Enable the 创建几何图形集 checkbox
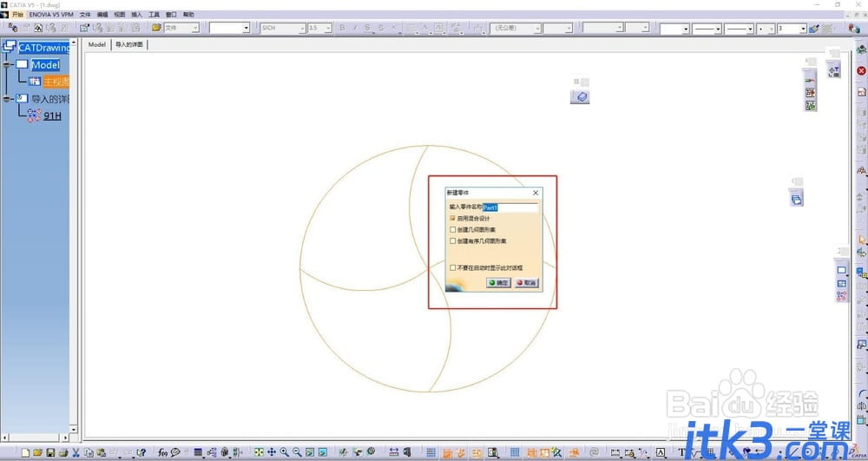The image size is (868, 461). click(x=453, y=229)
